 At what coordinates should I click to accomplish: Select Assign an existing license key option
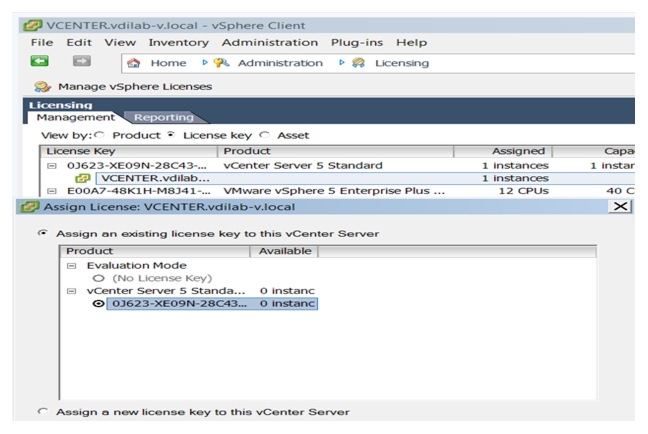[x=42, y=233]
